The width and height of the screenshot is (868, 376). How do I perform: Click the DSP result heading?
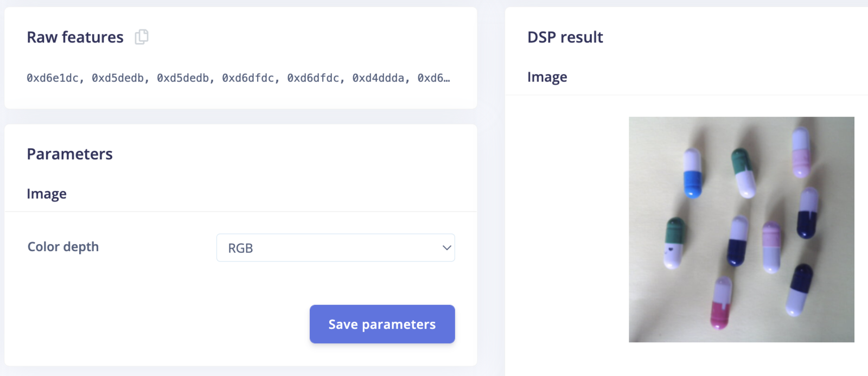click(x=565, y=37)
